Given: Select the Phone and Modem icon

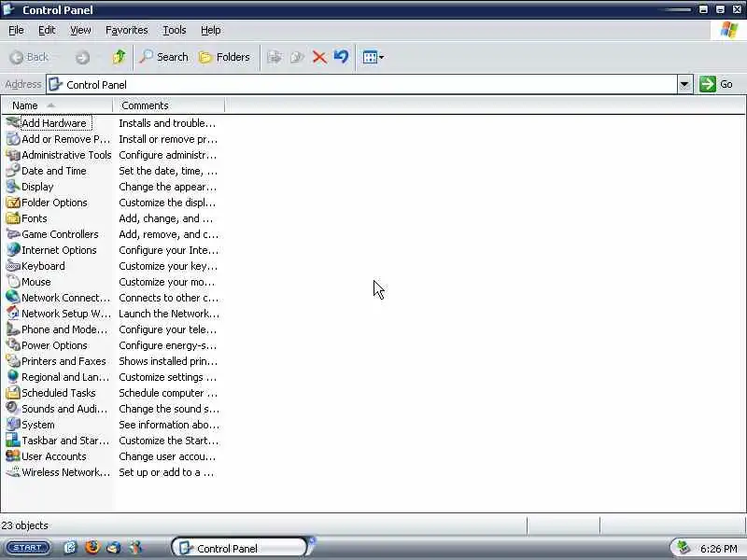Looking at the screenshot, I should tap(13, 329).
